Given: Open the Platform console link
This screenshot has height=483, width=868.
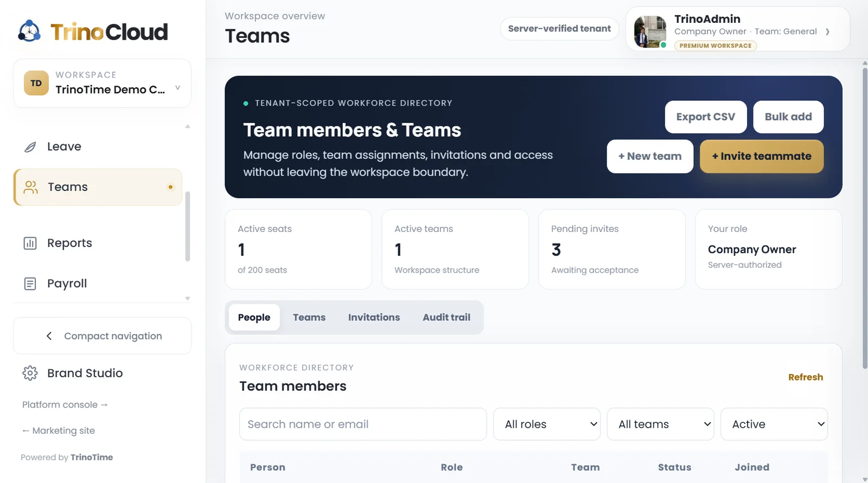Looking at the screenshot, I should pos(65,404).
